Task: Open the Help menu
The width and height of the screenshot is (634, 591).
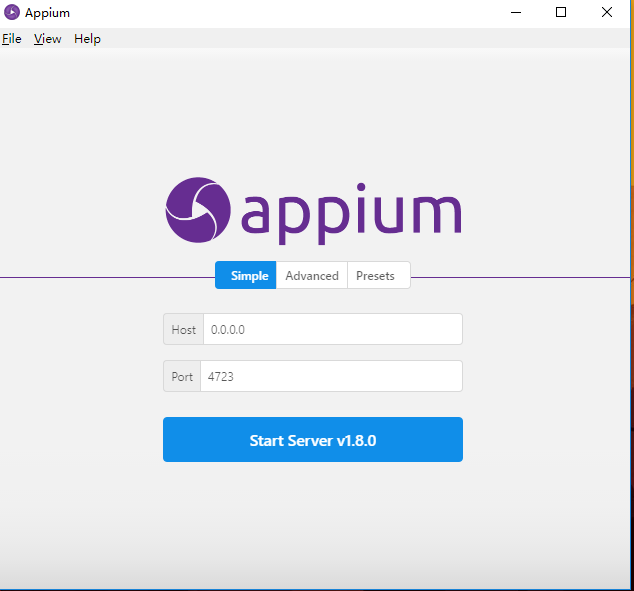Action: coord(87,39)
